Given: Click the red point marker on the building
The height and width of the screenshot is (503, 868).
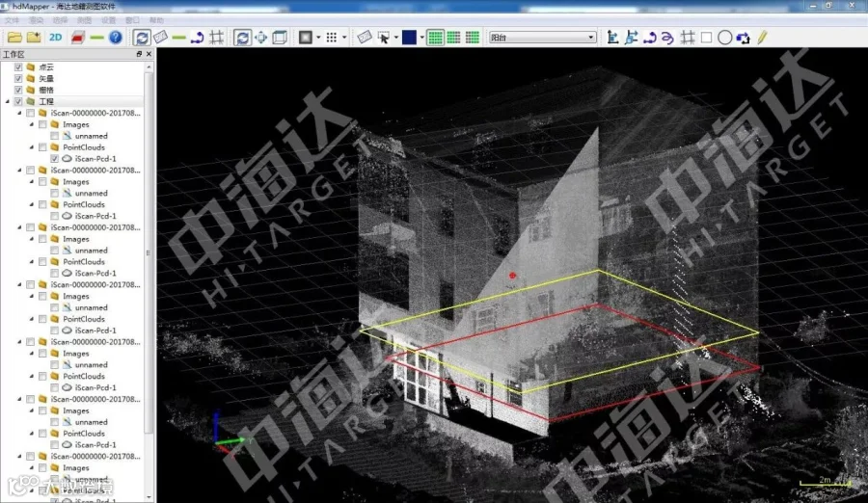Looking at the screenshot, I should [513, 275].
